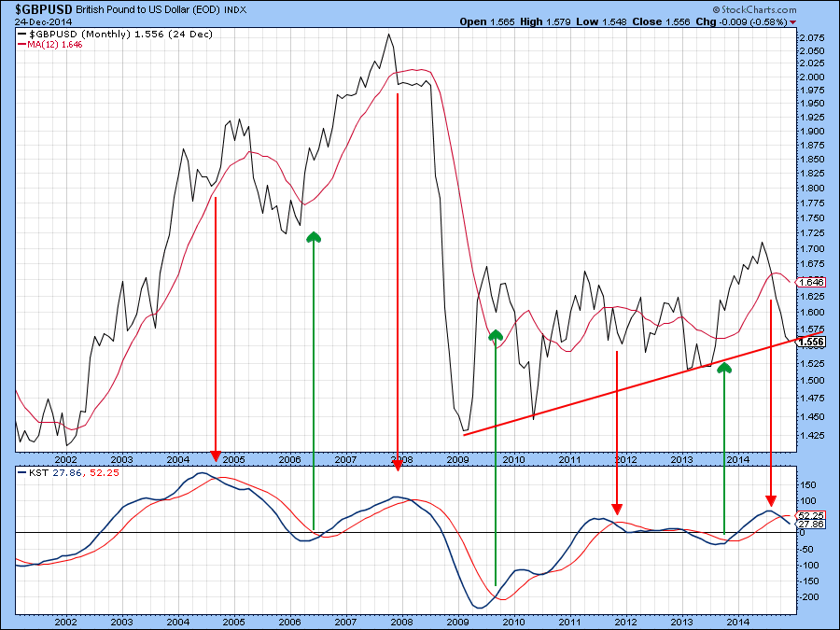Click the 1.646 moving average axis tag
This screenshot has height=630, width=840.
pyautogui.click(x=811, y=281)
